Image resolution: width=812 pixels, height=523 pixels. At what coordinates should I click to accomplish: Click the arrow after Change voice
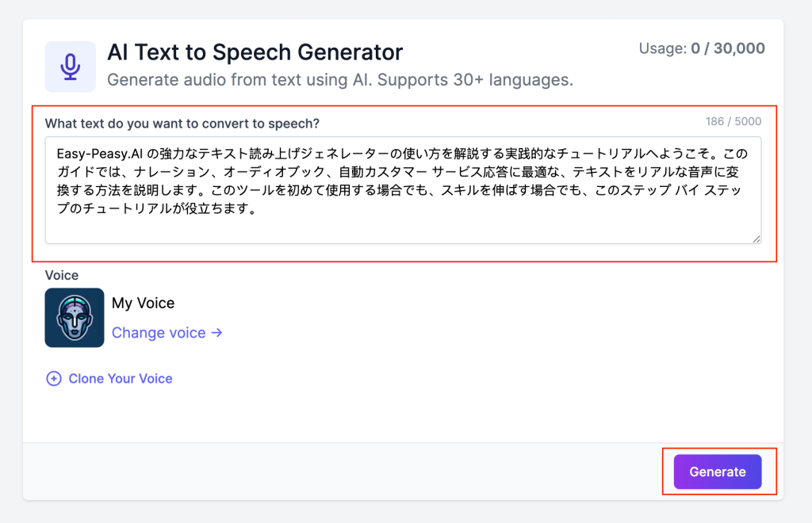tap(216, 333)
